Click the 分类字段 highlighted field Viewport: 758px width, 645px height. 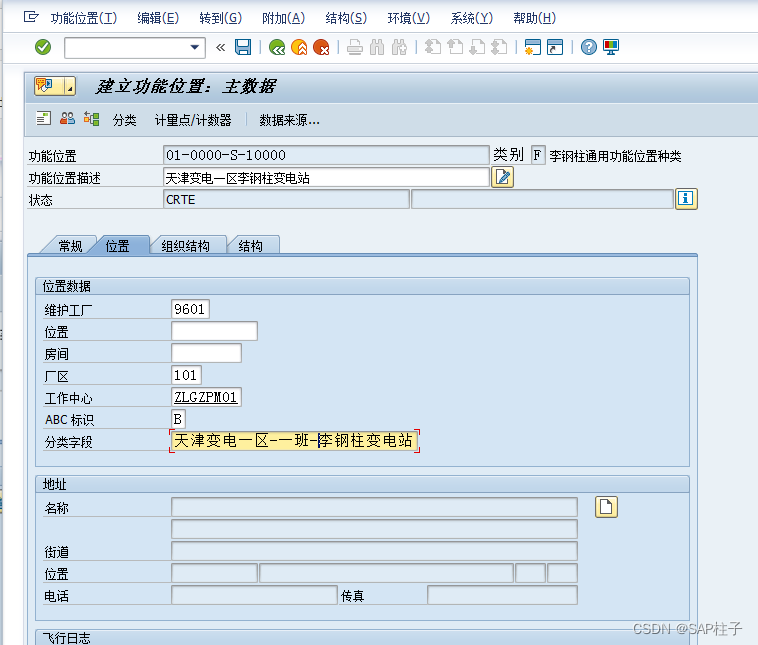point(294,441)
